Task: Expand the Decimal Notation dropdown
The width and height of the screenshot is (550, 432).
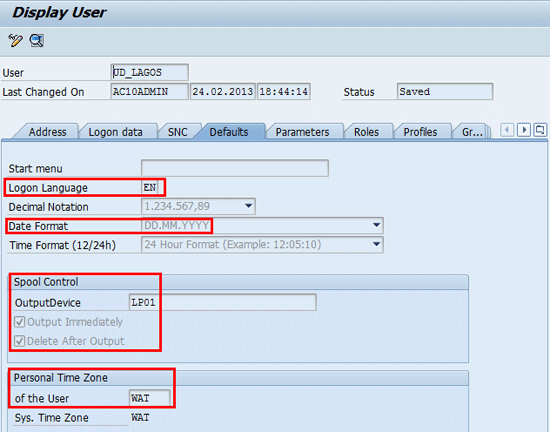Action: (248, 206)
